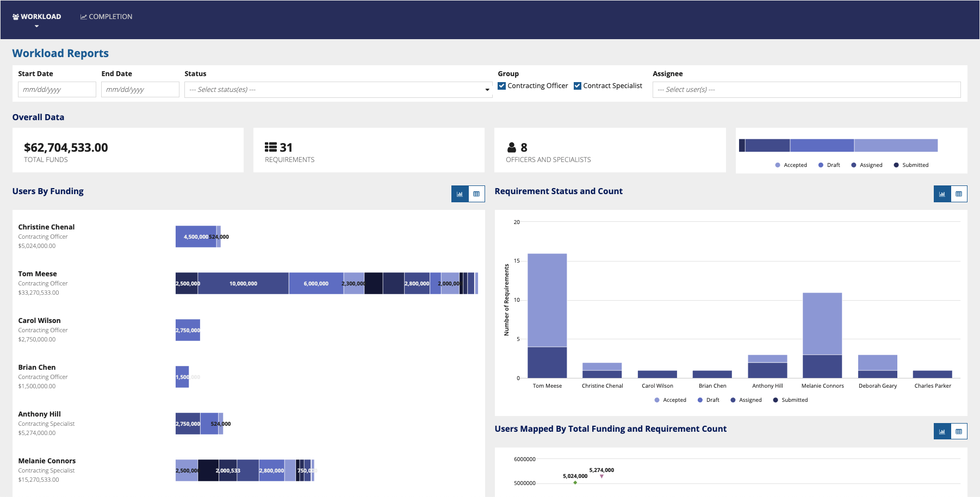Viewport: 980px width, 497px height.
Task: Show Requirement Status chart view
Action: click(x=942, y=194)
